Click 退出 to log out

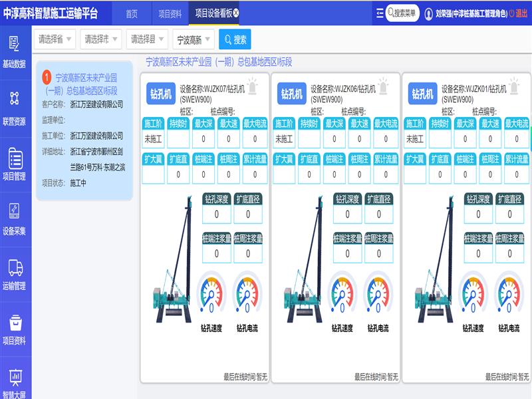[x=517, y=13]
